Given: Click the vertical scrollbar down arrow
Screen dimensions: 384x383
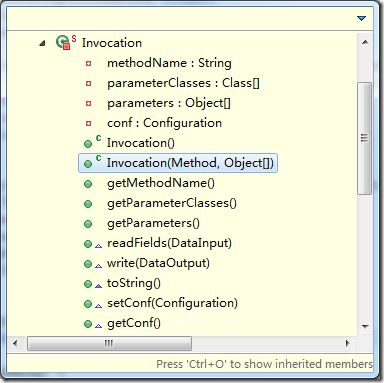Looking at the screenshot, I should [x=365, y=327].
